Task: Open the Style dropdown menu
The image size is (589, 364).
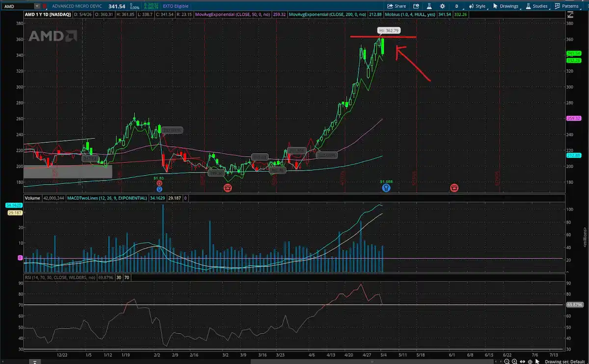Action: pos(477,6)
